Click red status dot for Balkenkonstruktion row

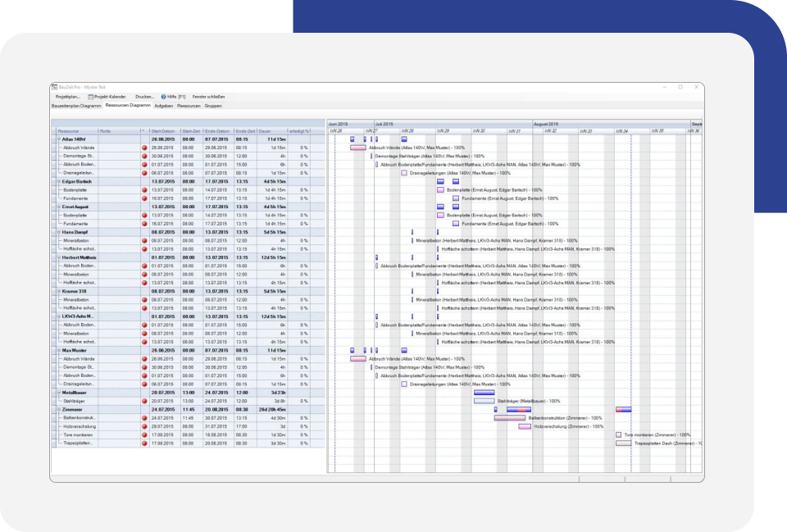(x=144, y=418)
